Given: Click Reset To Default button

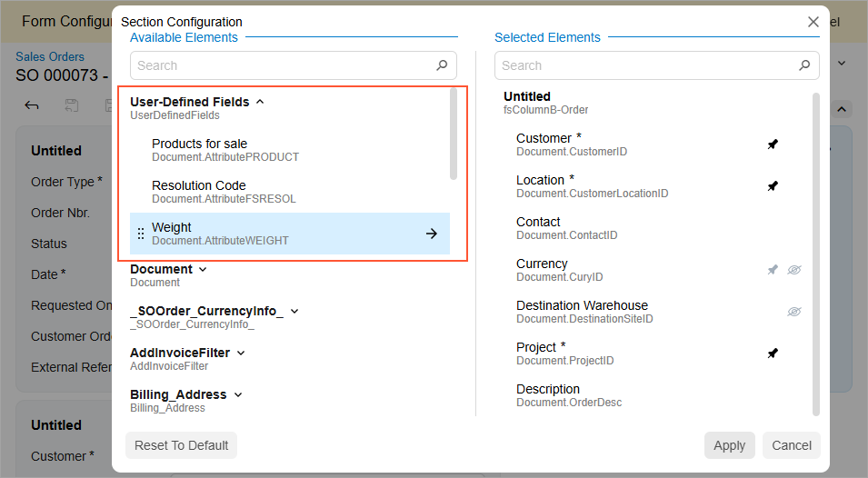Looking at the screenshot, I should (x=182, y=445).
